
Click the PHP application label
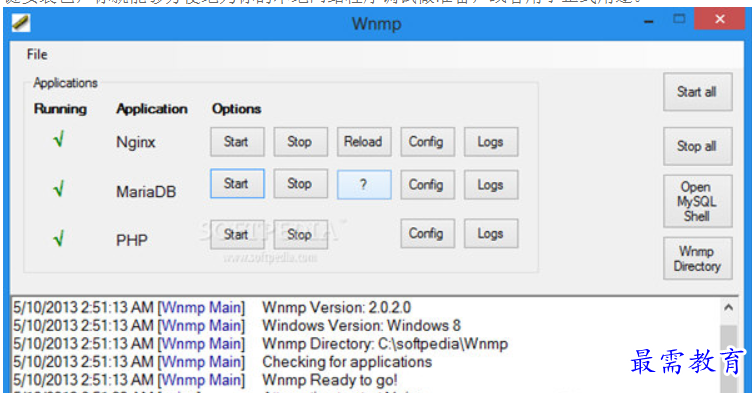pyautogui.click(x=131, y=240)
